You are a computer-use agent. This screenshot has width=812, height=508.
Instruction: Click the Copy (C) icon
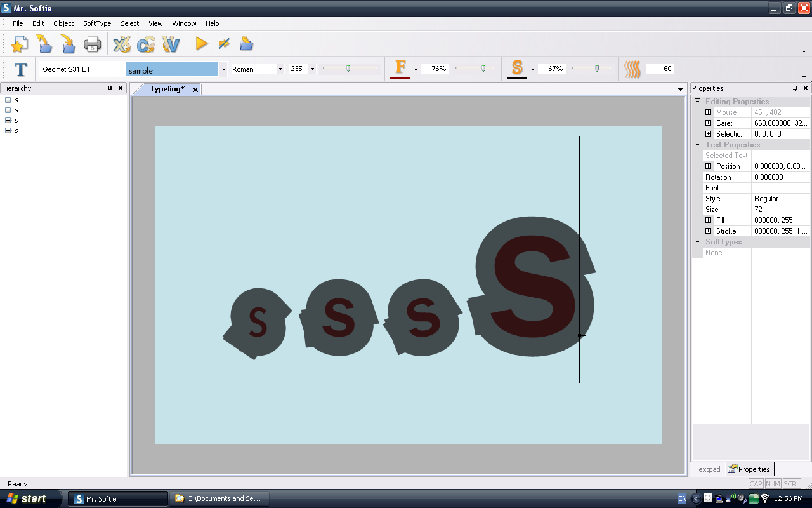tap(146, 44)
